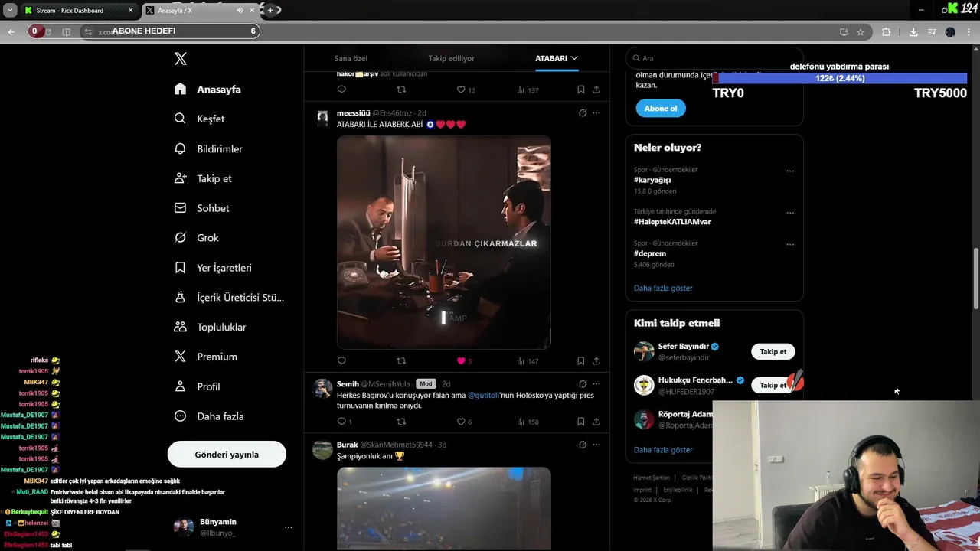Expand the ATABARI tab dropdown chevron
Image resolution: width=980 pixels, height=551 pixels.
(574, 58)
